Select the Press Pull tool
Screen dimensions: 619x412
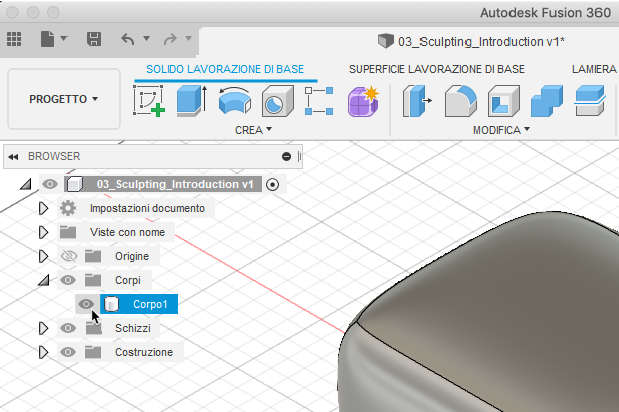coord(417,101)
